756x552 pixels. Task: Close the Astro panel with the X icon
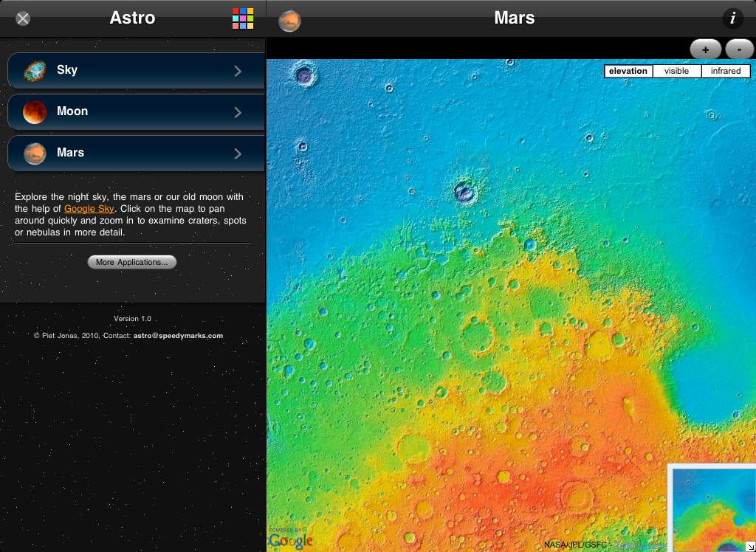pos(23,18)
